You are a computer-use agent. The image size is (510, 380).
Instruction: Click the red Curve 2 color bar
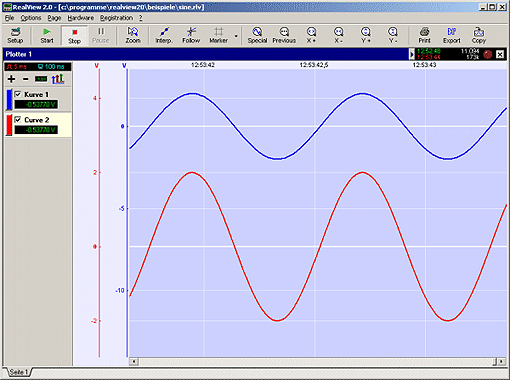9,125
